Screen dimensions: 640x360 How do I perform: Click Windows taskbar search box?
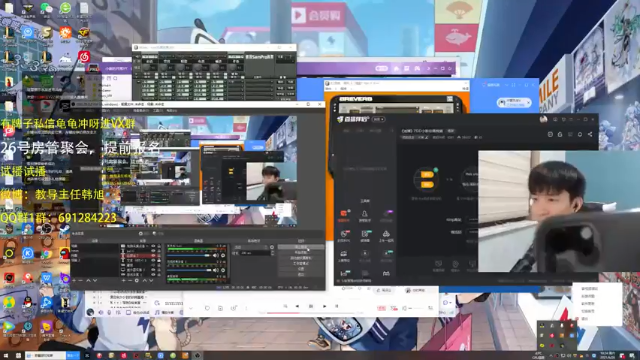tap(46, 356)
